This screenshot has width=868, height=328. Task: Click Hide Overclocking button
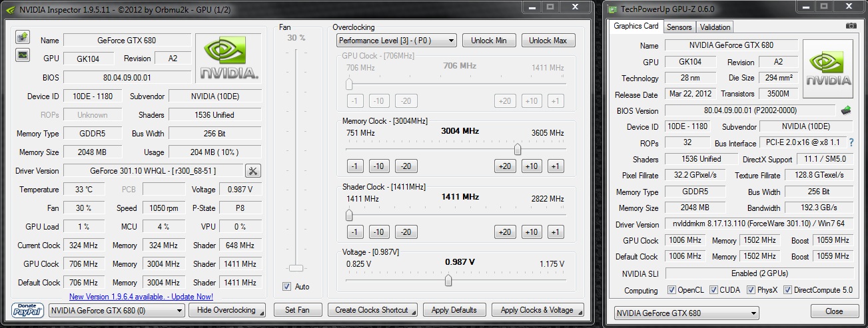point(226,310)
